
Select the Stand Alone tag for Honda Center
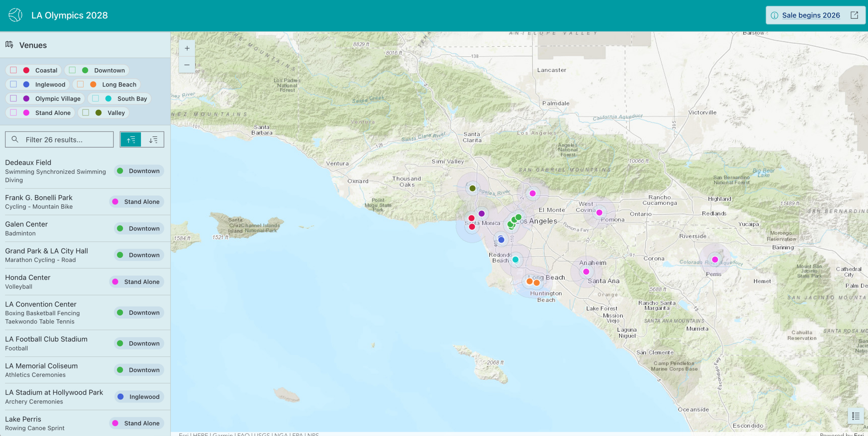click(136, 281)
